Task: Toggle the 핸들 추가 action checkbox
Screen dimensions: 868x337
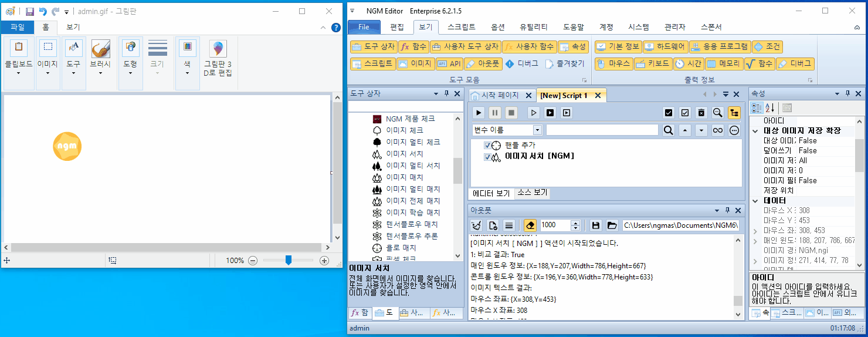Action: (x=487, y=145)
